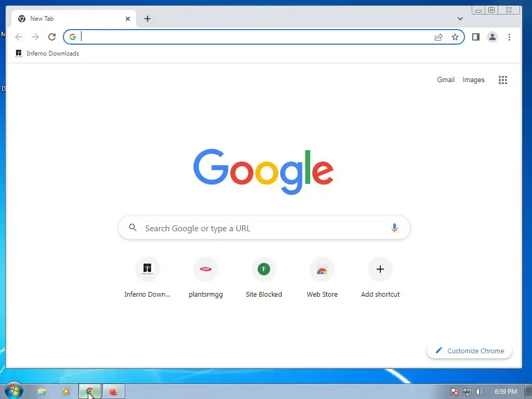The width and height of the screenshot is (532, 399).
Task: Share this page using the share icon
Action: coord(438,37)
